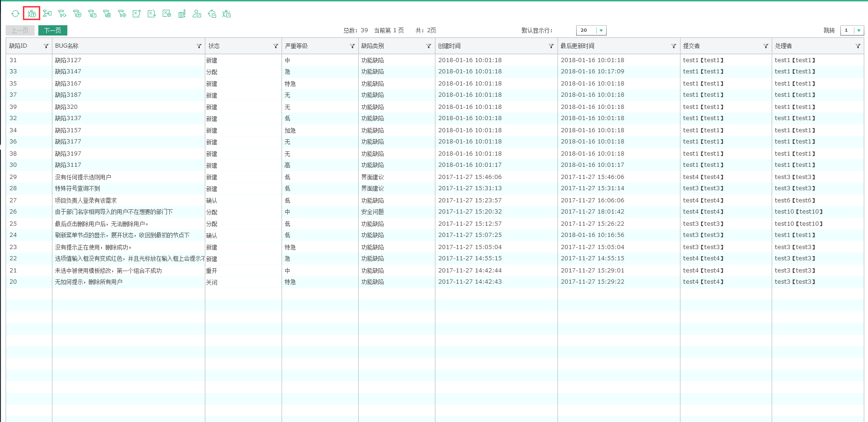Image resolution: width=868 pixels, height=422 pixels.
Task: Click the delete filter funnel-trash icon
Action: point(107,14)
